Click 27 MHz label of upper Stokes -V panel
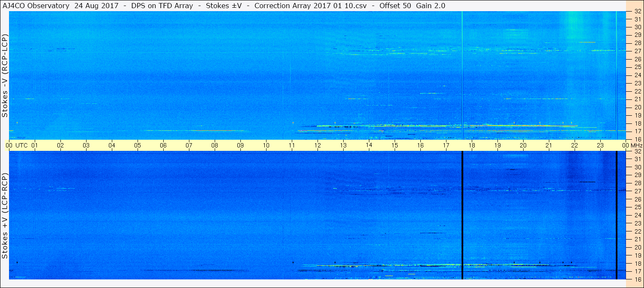644x288 pixels. pyautogui.click(x=637, y=51)
